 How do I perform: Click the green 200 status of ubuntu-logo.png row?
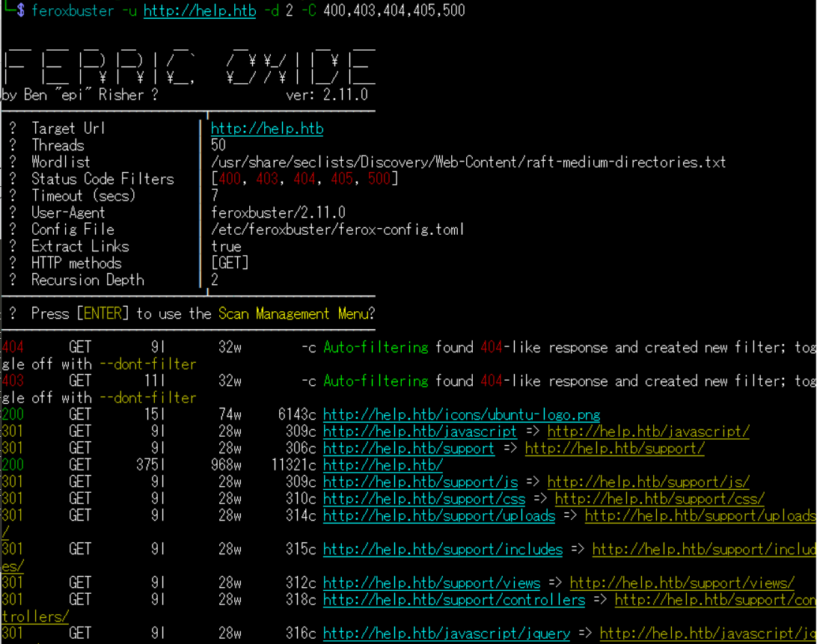(x=13, y=414)
